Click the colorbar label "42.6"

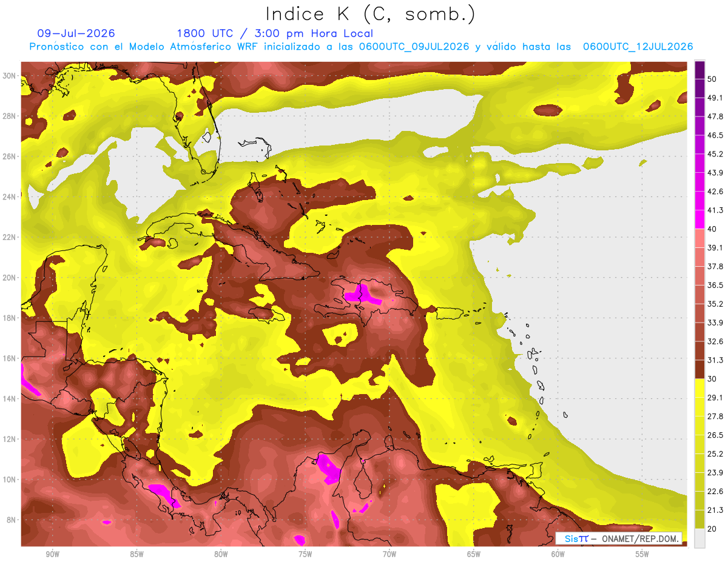tap(715, 192)
